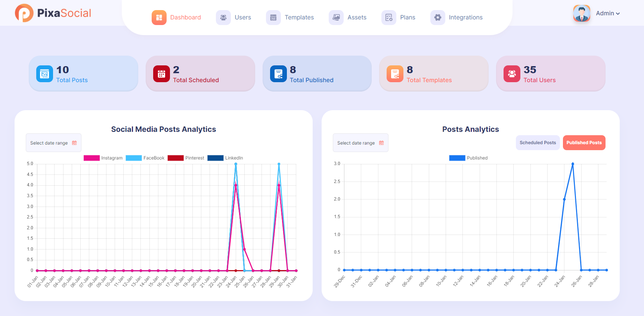This screenshot has height=316, width=644.
Task: Open the Users menu item
Action: pos(233,18)
